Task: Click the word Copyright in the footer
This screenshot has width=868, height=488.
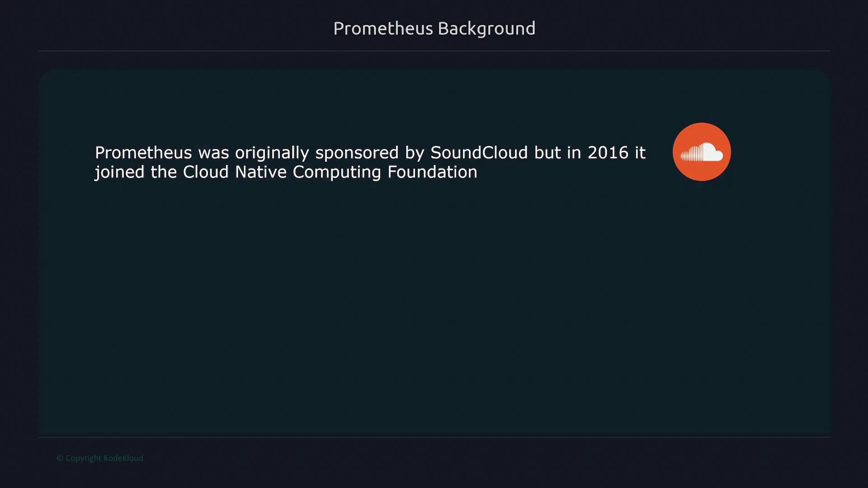Action: tap(84, 458)
